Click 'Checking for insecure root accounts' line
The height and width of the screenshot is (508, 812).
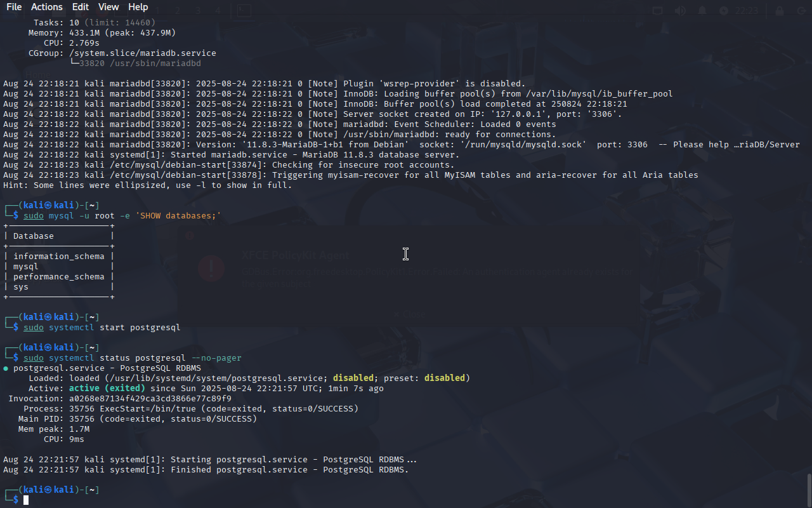(x=229, y=165)
